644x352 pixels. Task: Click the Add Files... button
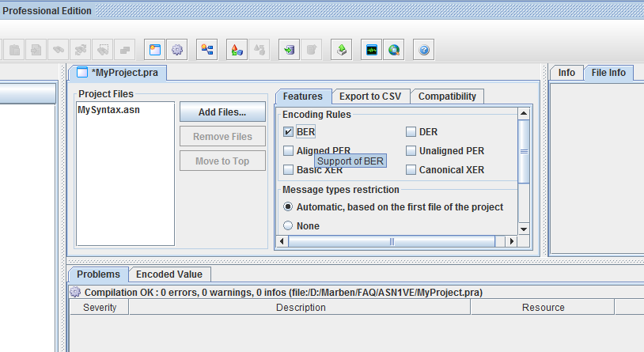click(222, 112)
